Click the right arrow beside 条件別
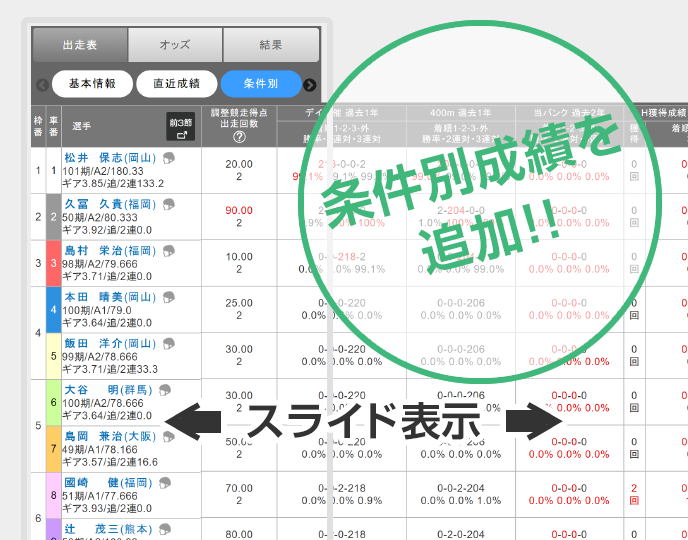Viewport: 688px width, 540px height. click(x=310, y=85)
